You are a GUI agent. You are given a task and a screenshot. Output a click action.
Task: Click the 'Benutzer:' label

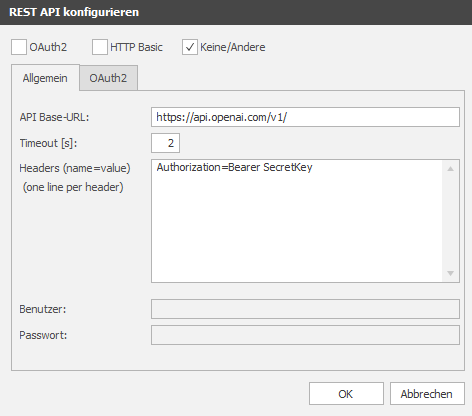43,309
